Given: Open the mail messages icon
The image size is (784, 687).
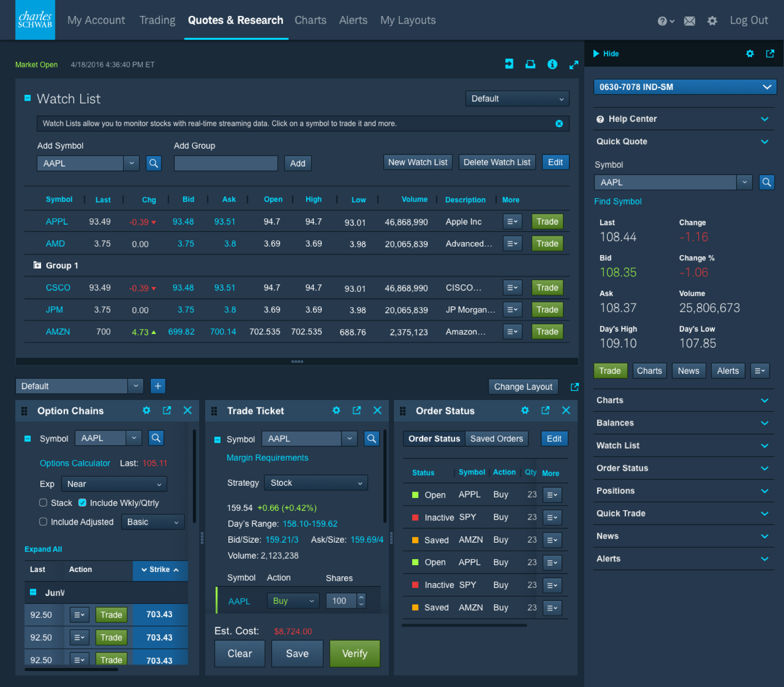Looking at the screenshot, I should click(690, 21).
